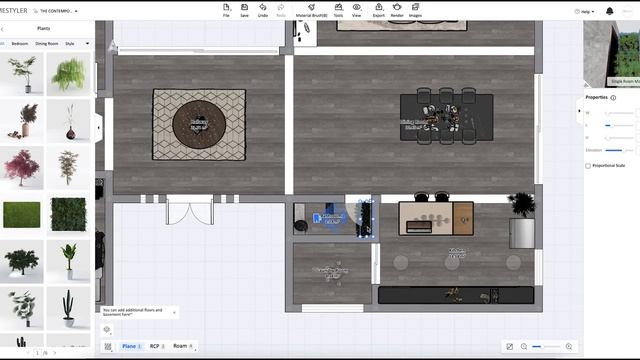Select the round rug in the floor plan

[199, 124]
